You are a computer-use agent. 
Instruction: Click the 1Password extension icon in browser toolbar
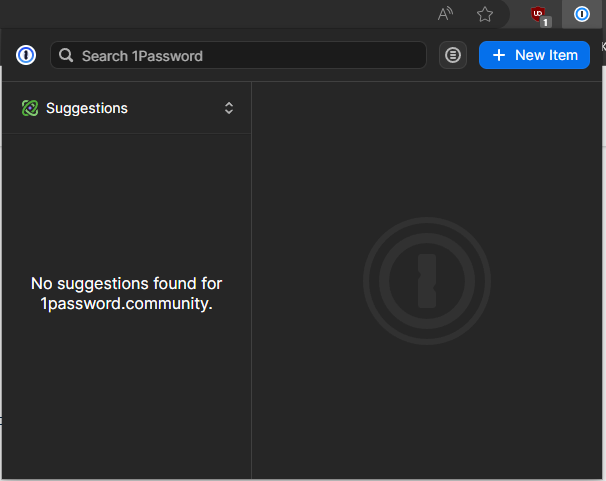pyautogui.click(x=581, y=14)
